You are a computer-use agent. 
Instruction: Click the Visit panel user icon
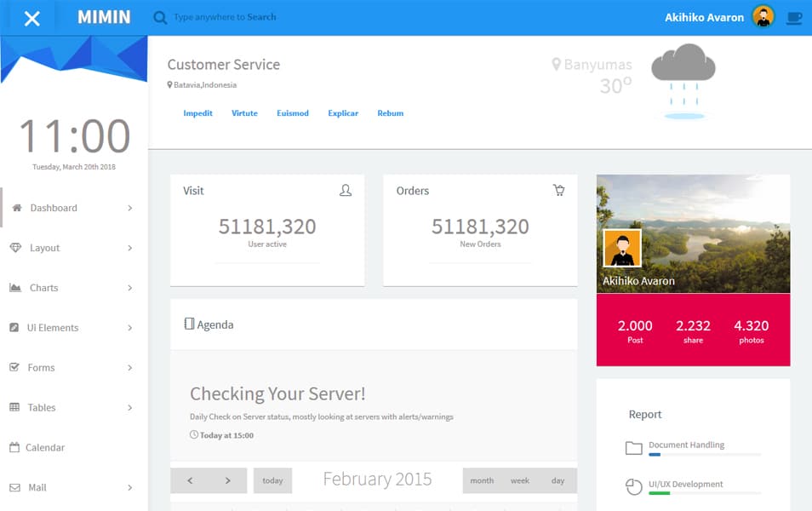pyautogui.click(x=345, y=191)
